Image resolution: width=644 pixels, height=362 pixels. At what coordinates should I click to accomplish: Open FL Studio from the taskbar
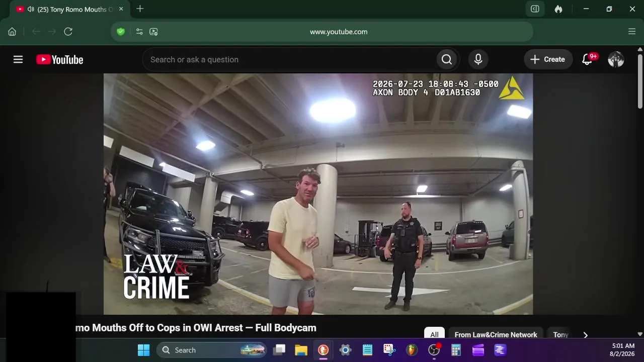pyautogui.click(x=412, y=350)
